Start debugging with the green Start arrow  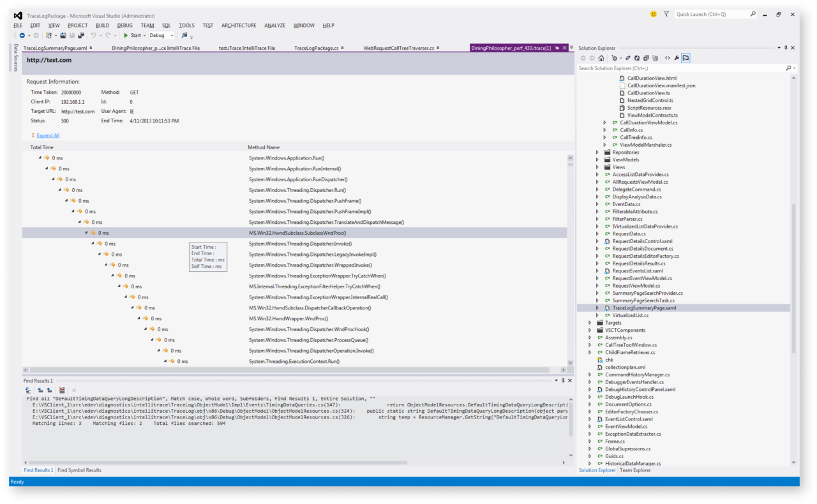click(126, 35)
